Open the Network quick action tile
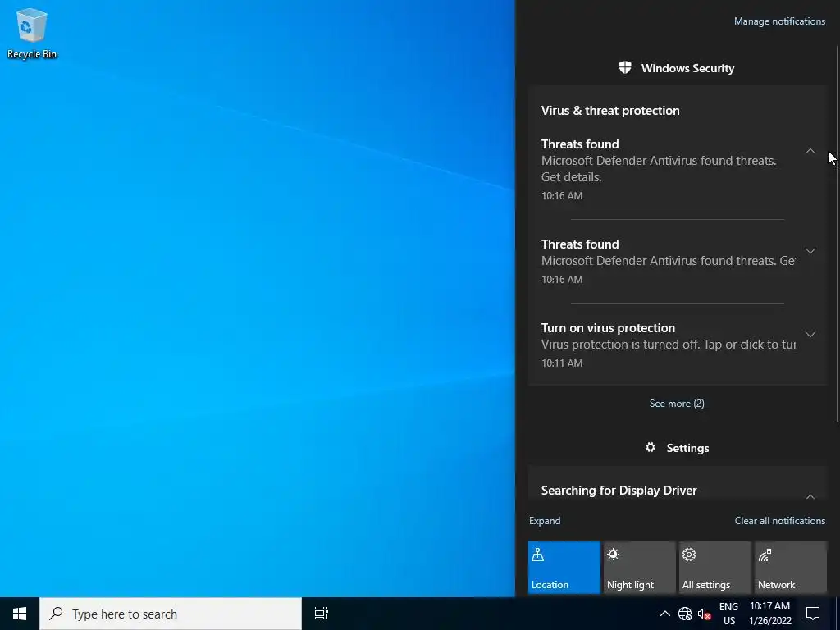The width and height of the screenshot is (840, 630). (791, 568)
